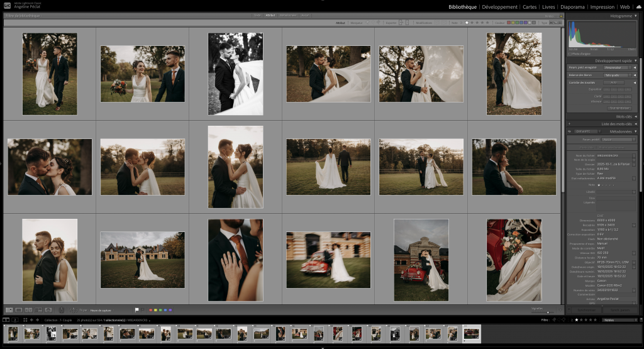Switch to loupe view mode
This screenshot has width=644, height=349.
(x=19, y=310)
